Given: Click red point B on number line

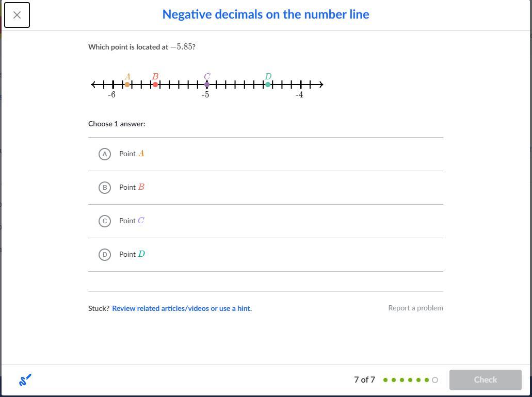Looking at the screenshot, I should coord(155,85).
